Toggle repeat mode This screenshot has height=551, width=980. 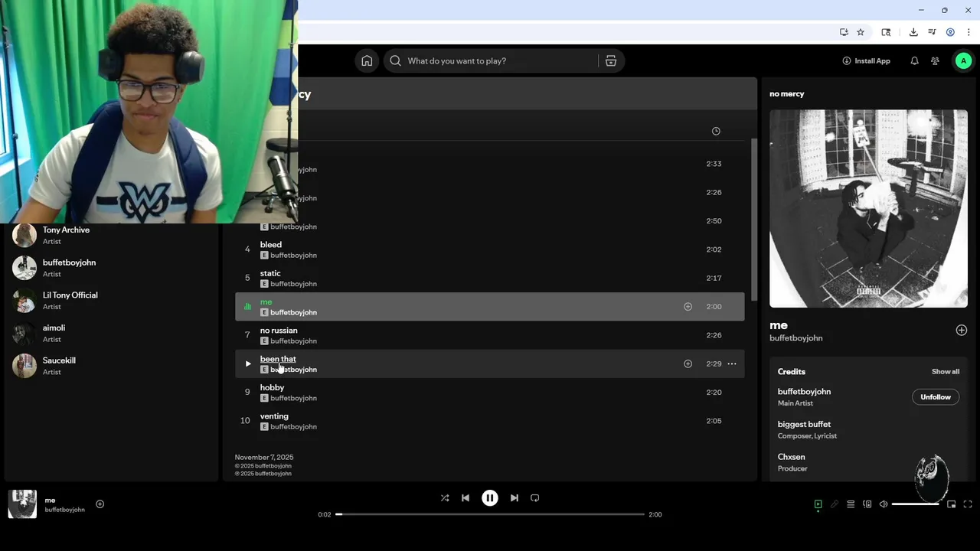pos(535,498)
